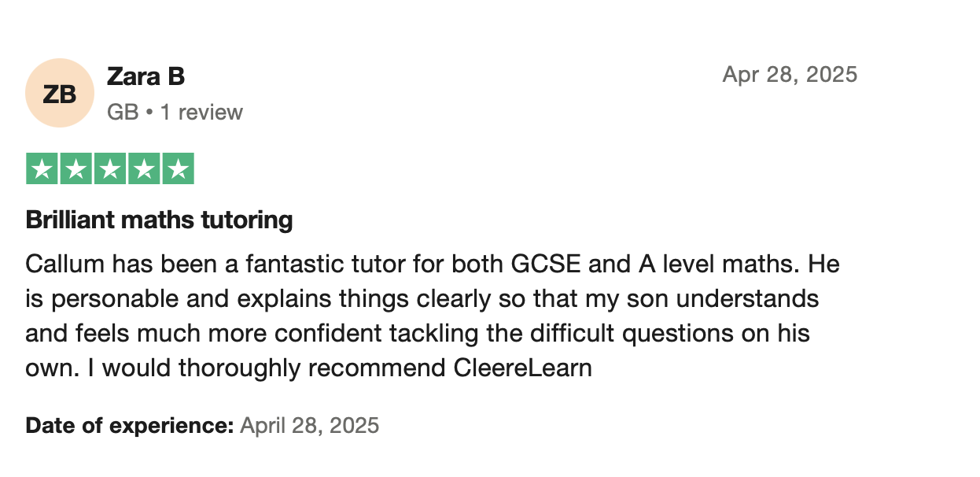Click the 'April 28, 2025' experience date

[310, 426]
